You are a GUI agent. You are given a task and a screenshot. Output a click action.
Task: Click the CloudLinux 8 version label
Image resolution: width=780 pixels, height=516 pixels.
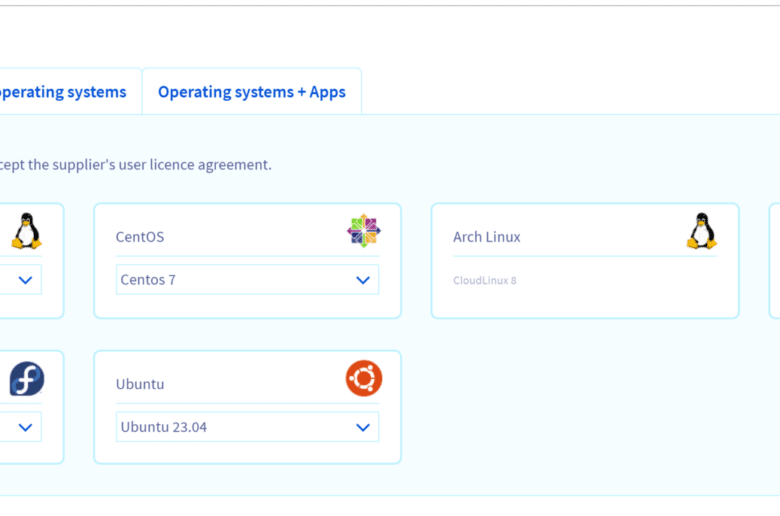pyautogui.click(x=485, y=281)
